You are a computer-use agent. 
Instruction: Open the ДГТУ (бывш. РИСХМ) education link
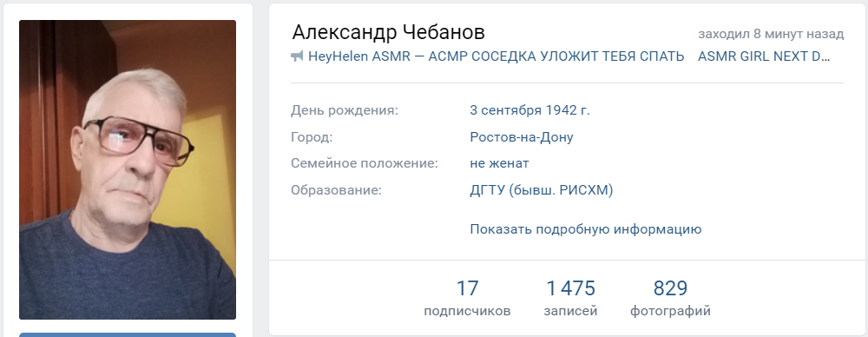pyautogui.click(x=542, y=190)
